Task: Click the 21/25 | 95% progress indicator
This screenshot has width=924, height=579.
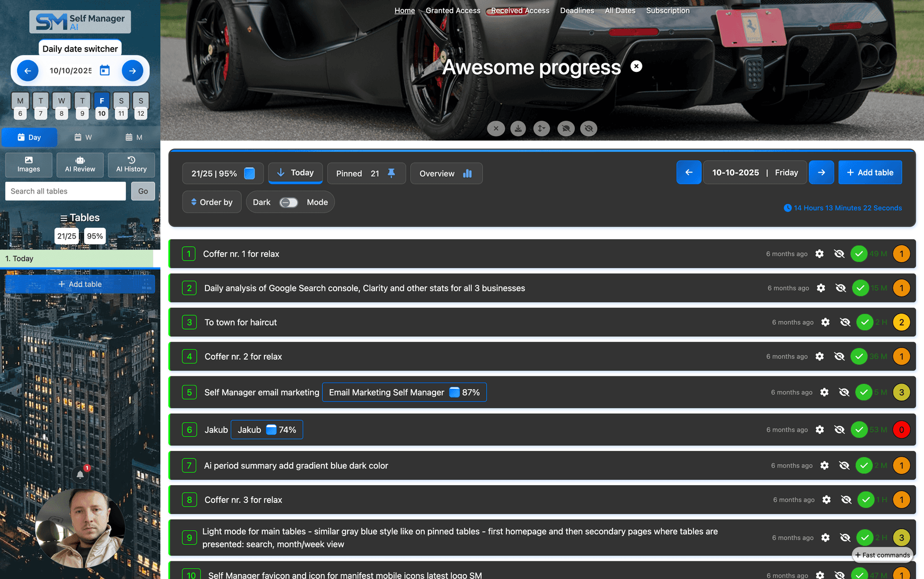Action: (223, 174)
